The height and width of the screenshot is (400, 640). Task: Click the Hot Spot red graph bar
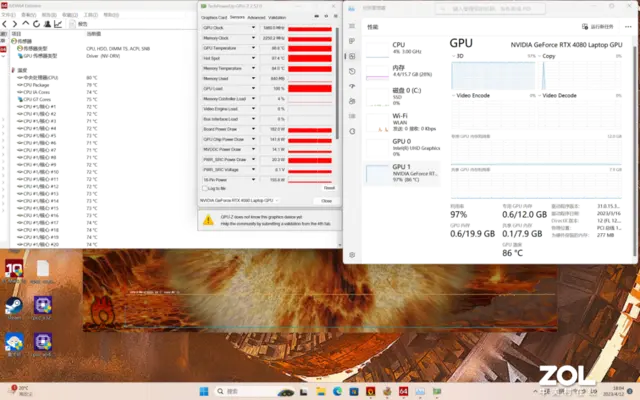click(x=310, y=58)
